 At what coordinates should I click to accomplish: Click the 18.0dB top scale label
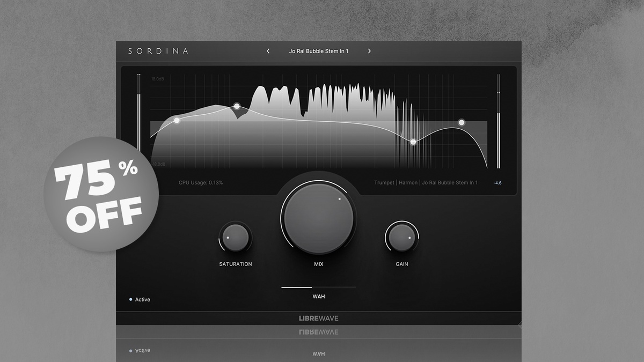coord(158,79)
